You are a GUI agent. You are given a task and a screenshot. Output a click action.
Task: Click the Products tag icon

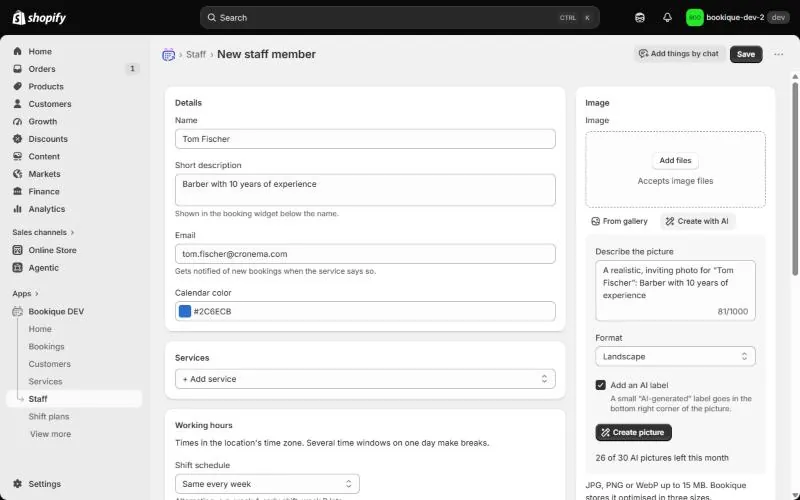[x=18, y=86]
